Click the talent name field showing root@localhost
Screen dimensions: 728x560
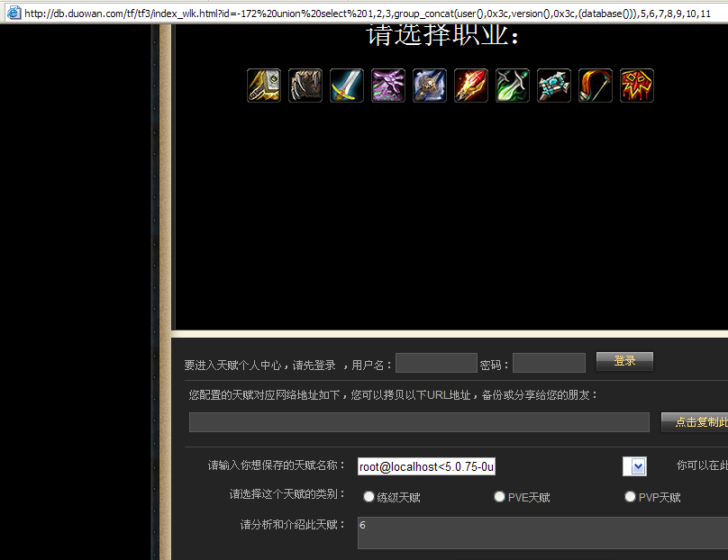[426, 466]
